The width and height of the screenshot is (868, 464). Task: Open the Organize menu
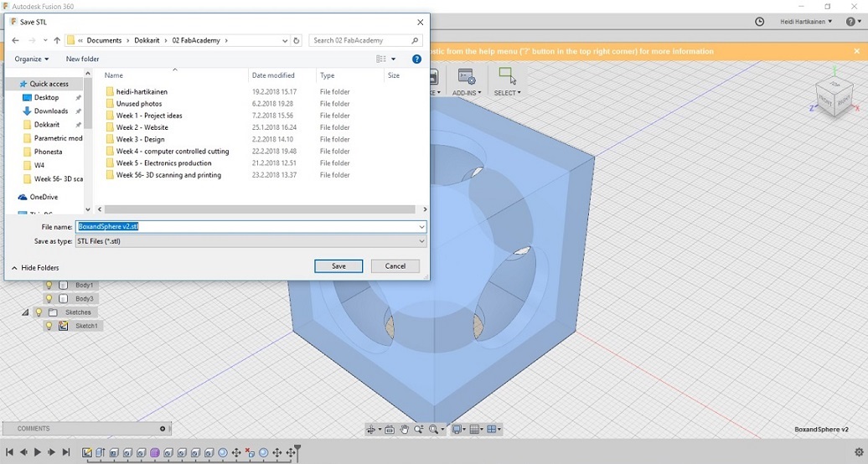click(32, 59)
